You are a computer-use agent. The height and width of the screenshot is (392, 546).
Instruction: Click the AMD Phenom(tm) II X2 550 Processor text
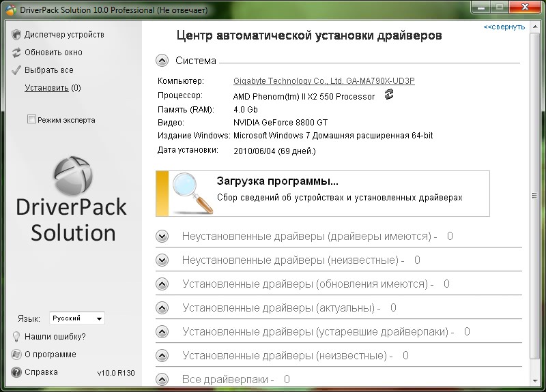(304, 97)
